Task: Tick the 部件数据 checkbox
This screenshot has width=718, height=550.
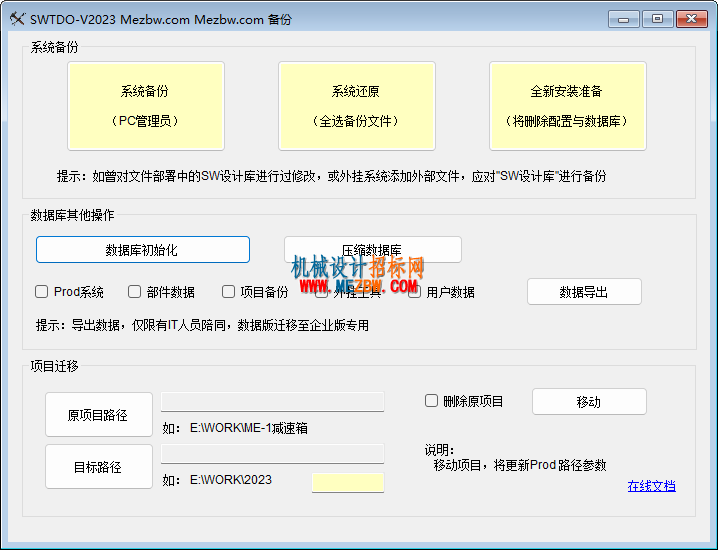Action: click(x=134, y=292)
